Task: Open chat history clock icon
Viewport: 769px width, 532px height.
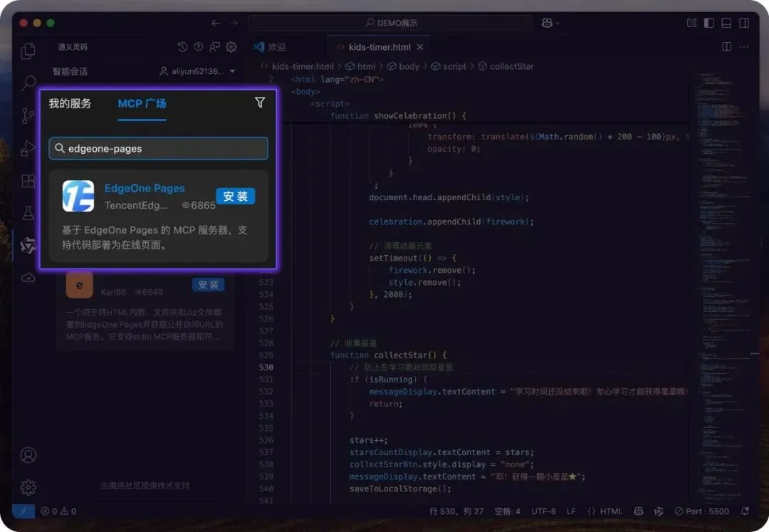Action: [x=182, y=46]
